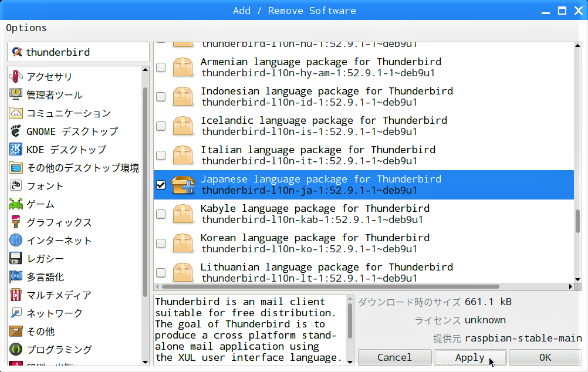Uncheck the Japanese language package checkbox
The image size is (588, 372).
click(x=161, y=184)
